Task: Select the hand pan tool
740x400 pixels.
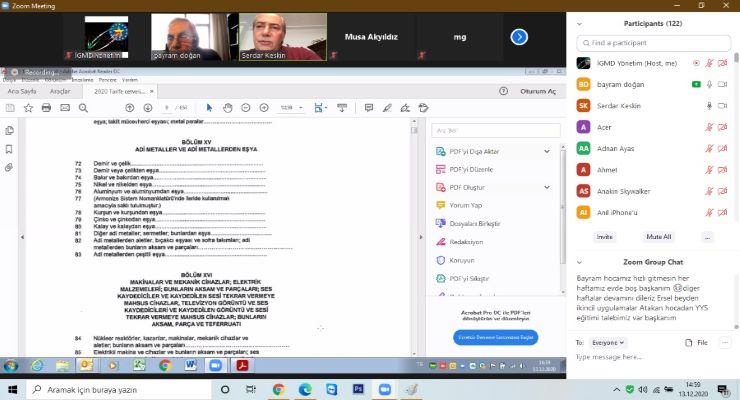Action: tap(228, 107)
